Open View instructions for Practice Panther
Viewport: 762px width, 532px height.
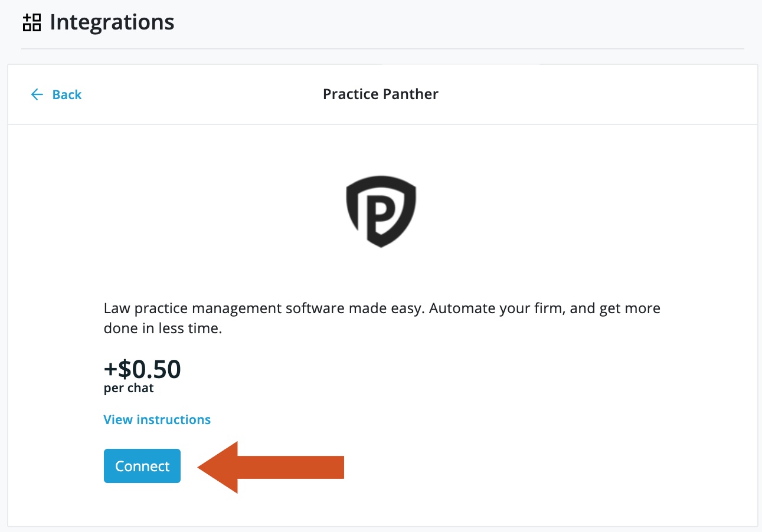[157, 419]
